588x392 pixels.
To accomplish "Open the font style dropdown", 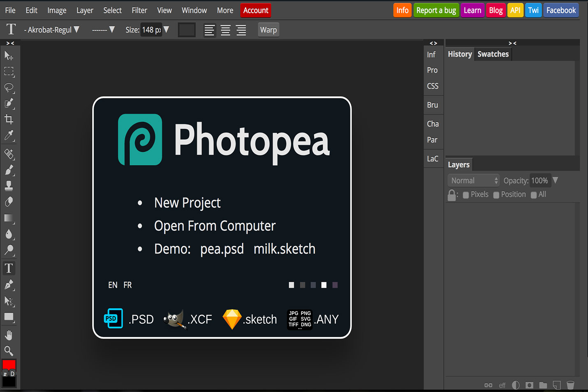I will [x=103, y=30].
